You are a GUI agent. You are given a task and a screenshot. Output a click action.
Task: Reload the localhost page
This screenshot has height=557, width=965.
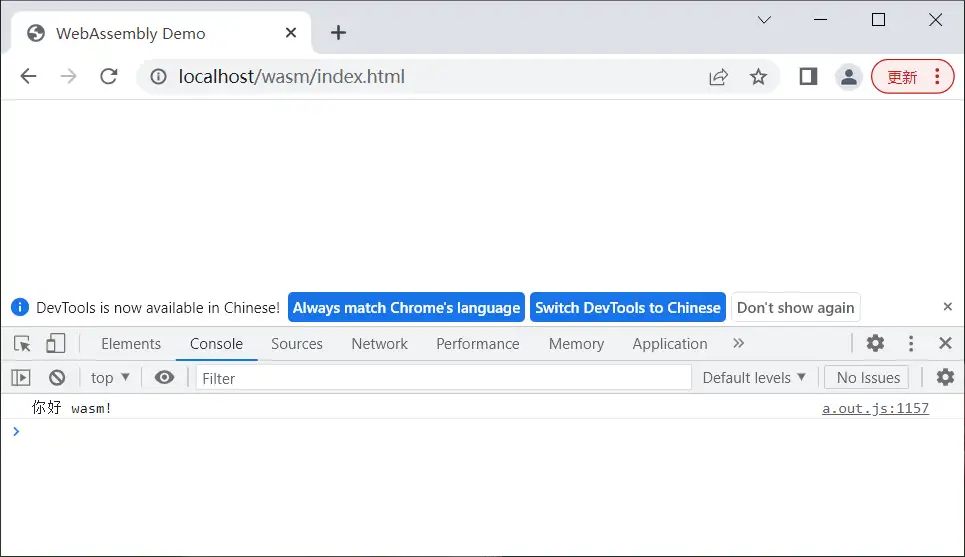[x=109, y=77]
